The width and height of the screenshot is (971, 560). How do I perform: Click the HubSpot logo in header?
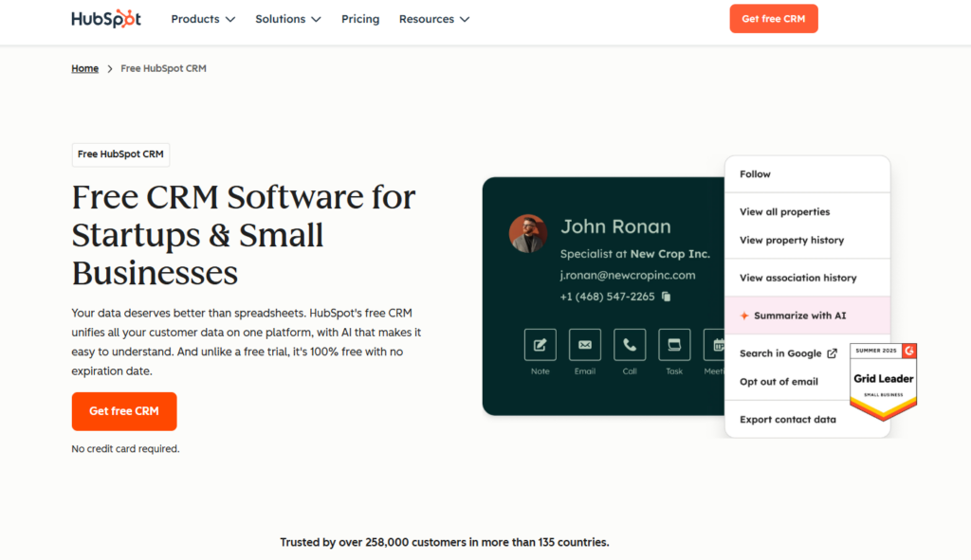tap(107, 19)
